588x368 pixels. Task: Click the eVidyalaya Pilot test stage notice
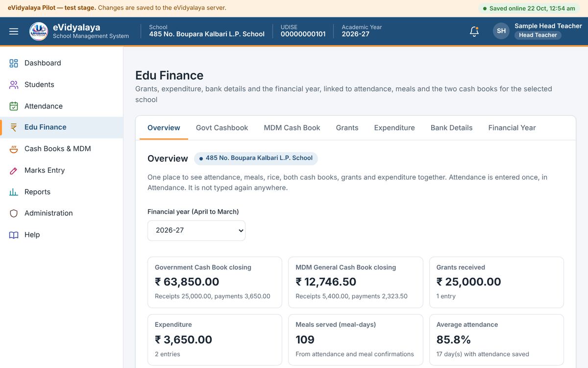tap(117, 8)
